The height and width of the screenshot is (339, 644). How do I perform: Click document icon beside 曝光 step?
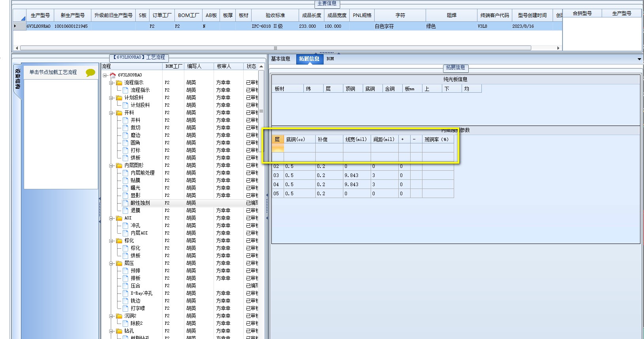tap(125, 188)
